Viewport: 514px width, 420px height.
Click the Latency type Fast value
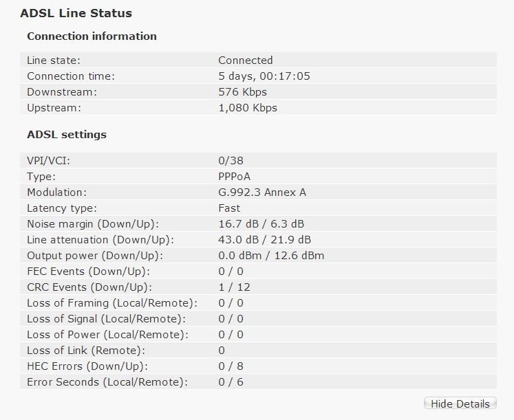tap(229, 208)
